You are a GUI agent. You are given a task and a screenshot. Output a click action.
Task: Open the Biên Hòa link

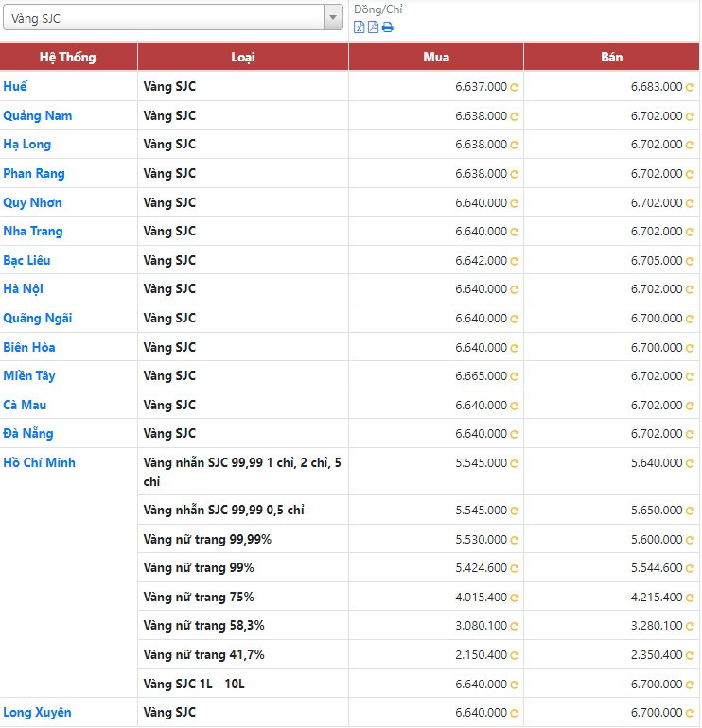28,347
